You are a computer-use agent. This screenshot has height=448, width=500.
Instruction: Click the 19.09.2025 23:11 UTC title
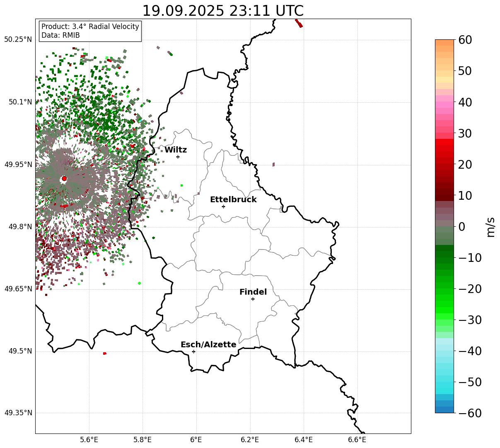(x=223, y=11)
